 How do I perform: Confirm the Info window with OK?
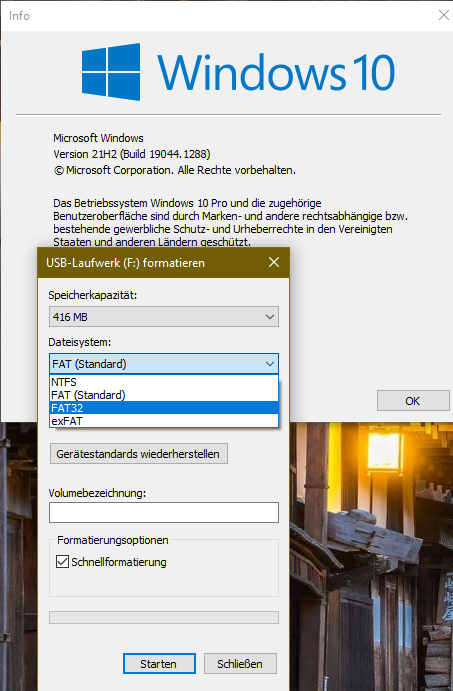(x=413, y=401)
